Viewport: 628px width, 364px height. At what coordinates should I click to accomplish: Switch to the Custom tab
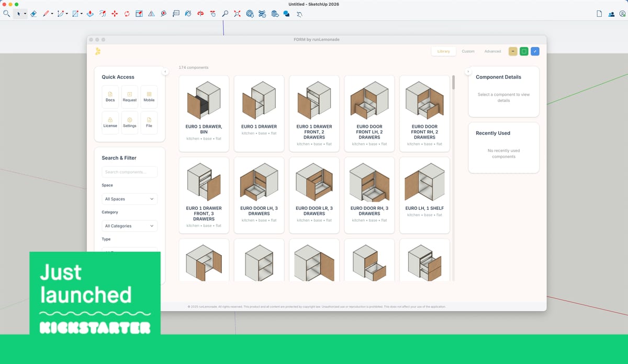coord(468,51)
